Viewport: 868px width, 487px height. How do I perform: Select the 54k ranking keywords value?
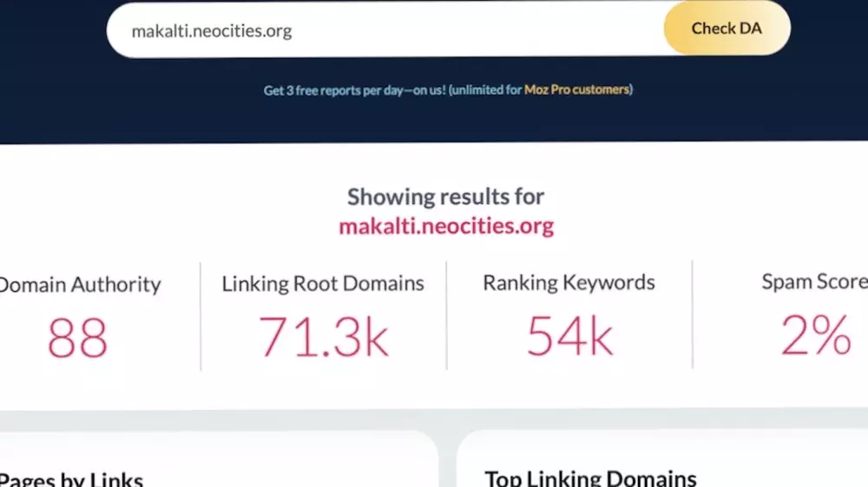(569, 337)
